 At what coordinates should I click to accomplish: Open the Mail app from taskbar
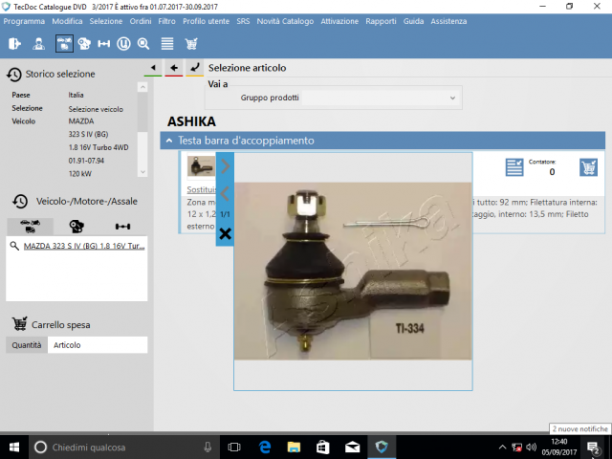[352, 447]
